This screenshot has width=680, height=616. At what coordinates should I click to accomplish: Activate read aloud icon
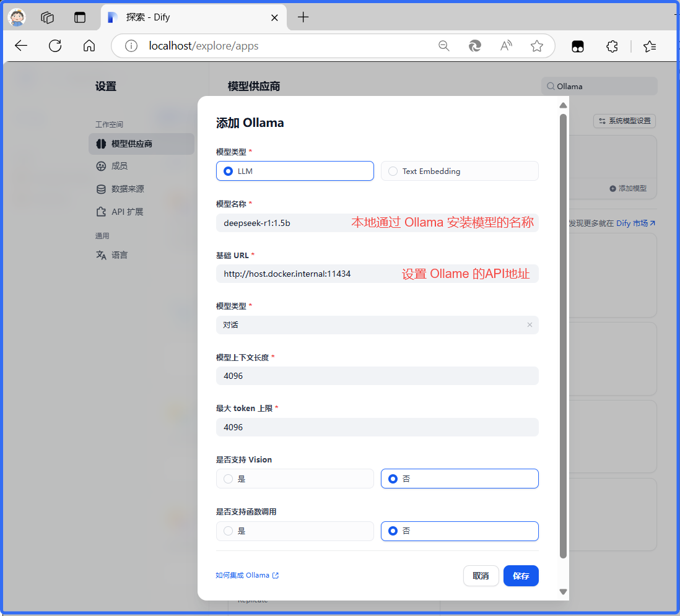pos(506,46)
